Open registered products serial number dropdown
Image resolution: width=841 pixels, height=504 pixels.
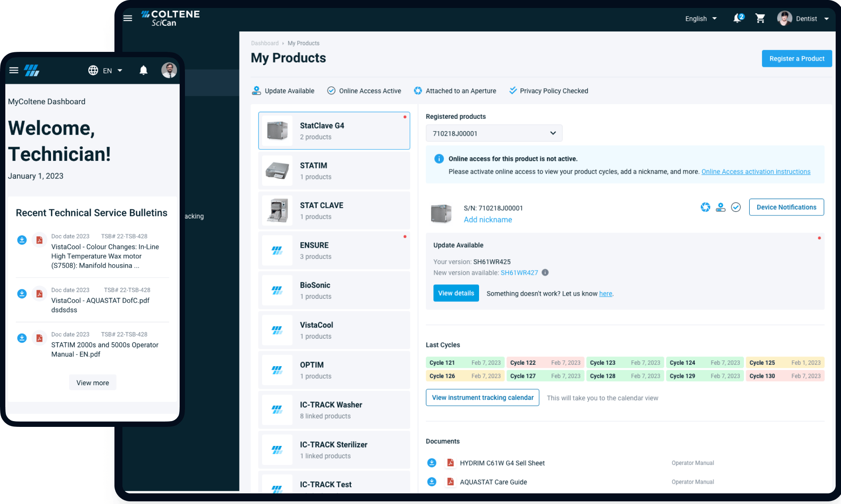tap(494, 133)
